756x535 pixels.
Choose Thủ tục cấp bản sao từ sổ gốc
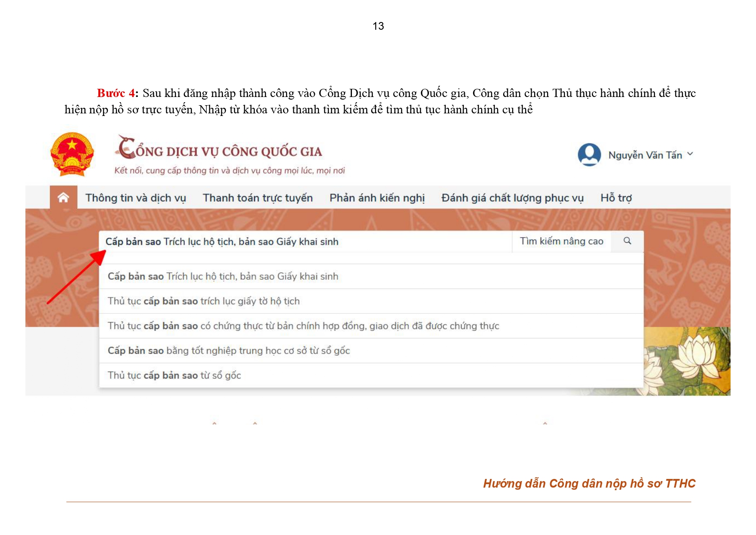coord(174,375)
